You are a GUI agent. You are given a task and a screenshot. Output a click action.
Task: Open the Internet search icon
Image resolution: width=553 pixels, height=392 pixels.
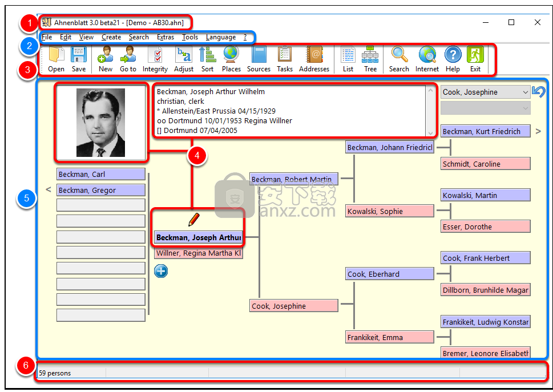(x=427, y=55)
